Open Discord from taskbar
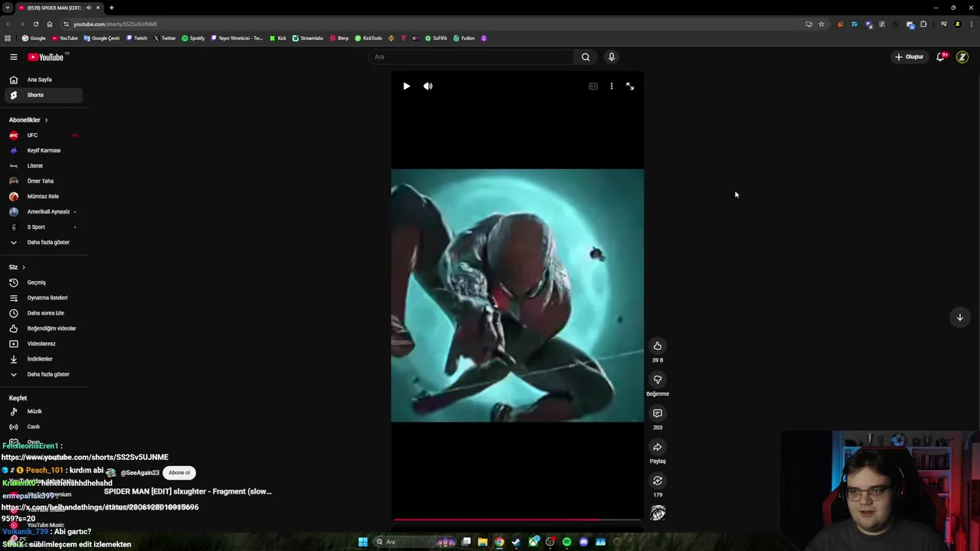 [x=583, y=542]
